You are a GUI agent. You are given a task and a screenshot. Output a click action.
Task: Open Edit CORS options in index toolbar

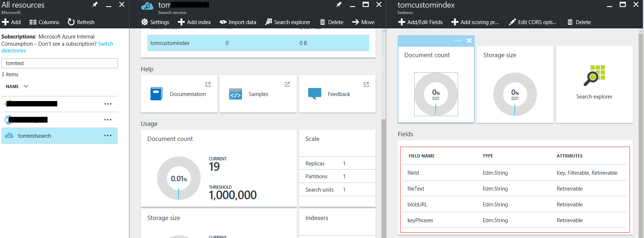pos(533,22)
